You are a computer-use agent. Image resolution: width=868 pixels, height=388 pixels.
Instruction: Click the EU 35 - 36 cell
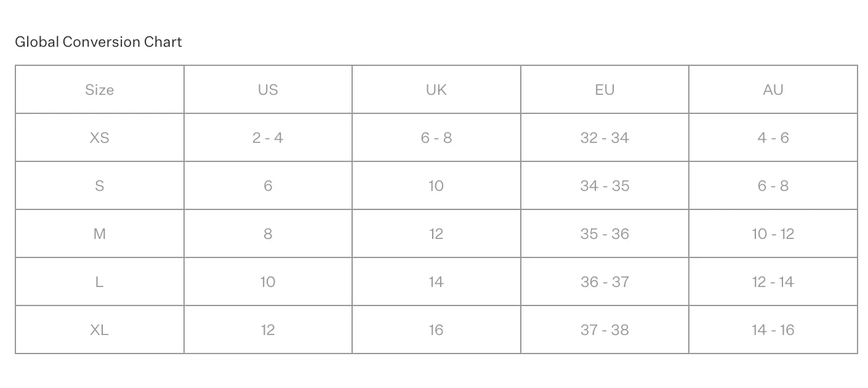pyautogui.click(x=605, y=234)
